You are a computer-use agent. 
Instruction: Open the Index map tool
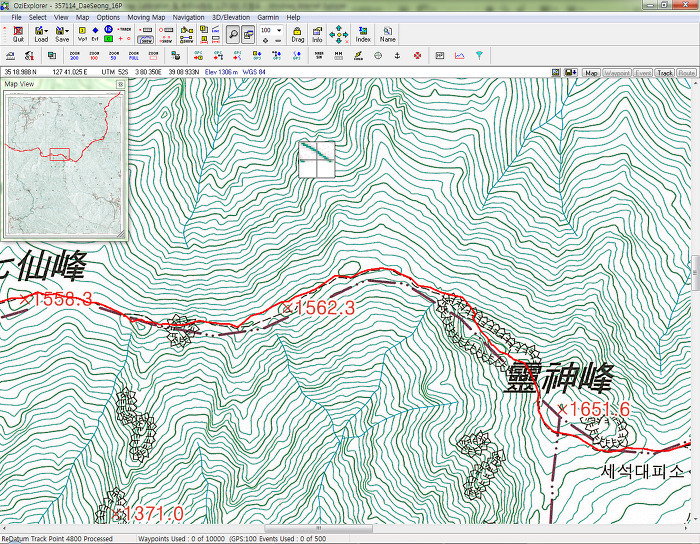[363, 34]
